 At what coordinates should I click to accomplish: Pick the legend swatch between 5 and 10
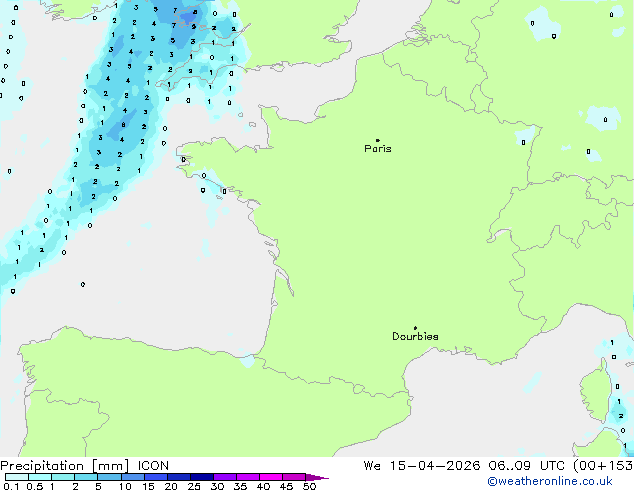(109, 477)
